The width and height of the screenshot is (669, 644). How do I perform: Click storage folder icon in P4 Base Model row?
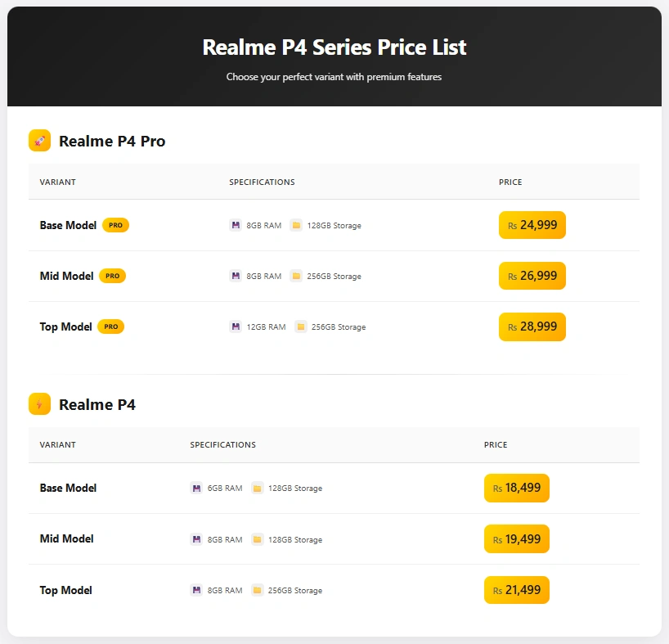point(258,488)
